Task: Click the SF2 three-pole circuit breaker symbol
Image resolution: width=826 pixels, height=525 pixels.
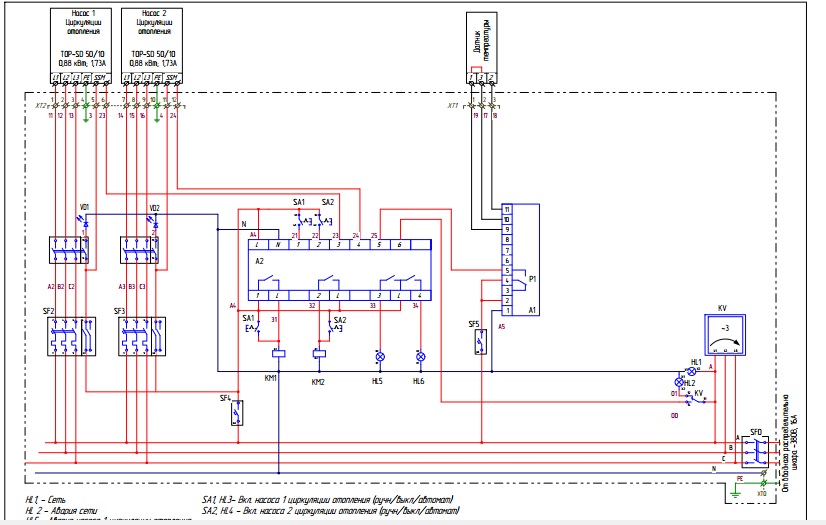Action: 70,336
